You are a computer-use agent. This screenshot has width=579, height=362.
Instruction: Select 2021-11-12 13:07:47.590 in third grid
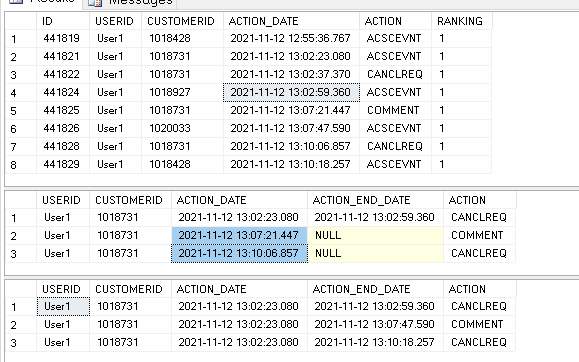tap(376, 324)
